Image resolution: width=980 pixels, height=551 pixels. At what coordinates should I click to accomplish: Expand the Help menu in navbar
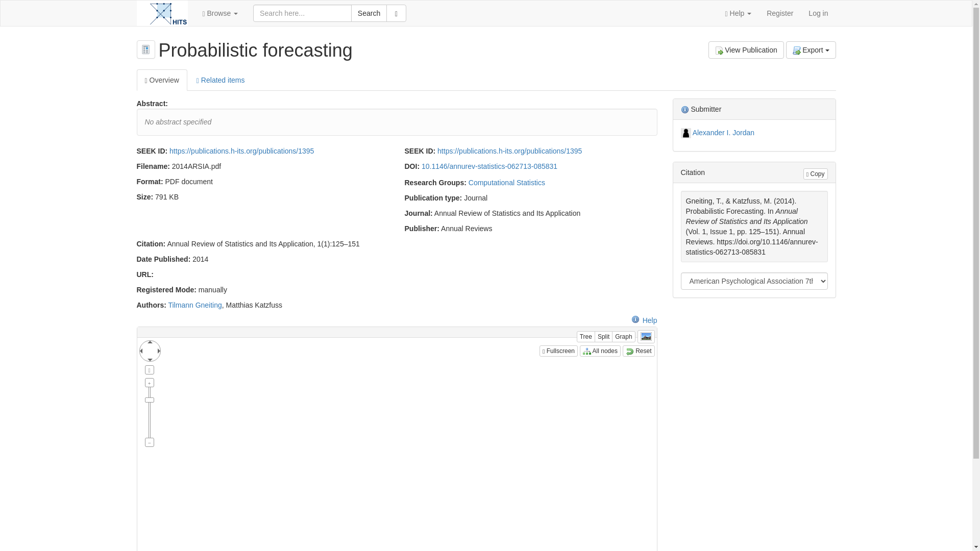[738, 13]
